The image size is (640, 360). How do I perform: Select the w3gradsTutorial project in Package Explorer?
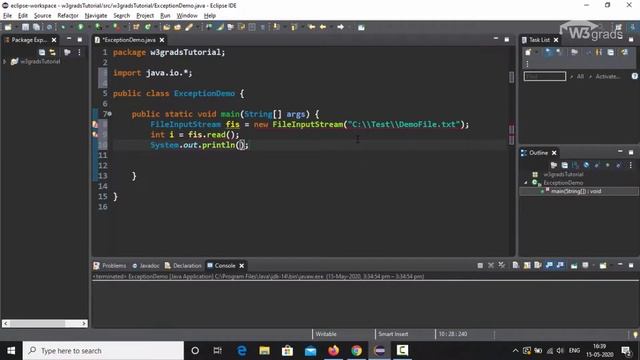(x=40, y=62)
